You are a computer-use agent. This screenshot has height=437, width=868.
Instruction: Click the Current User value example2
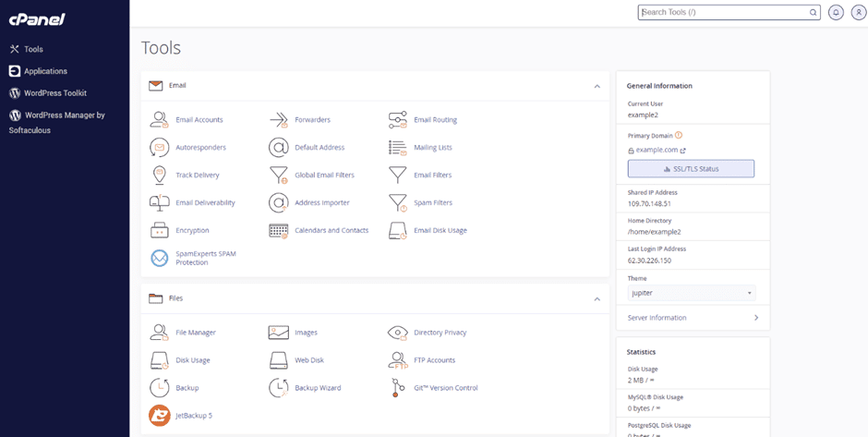point(643,115)
